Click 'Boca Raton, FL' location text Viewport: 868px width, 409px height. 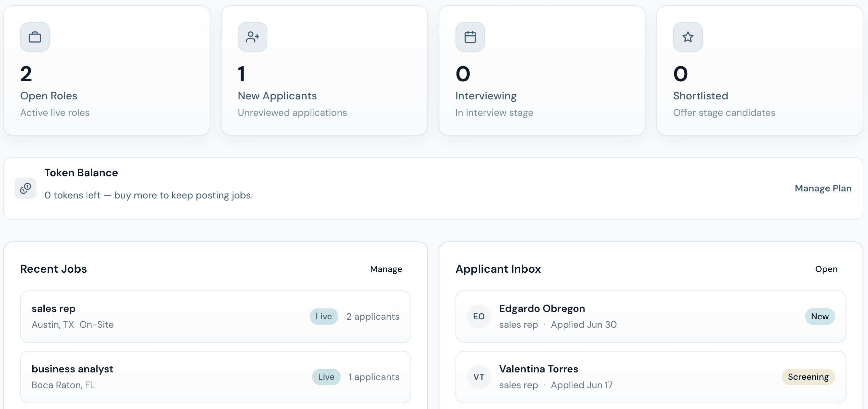(x=63, y=385)
